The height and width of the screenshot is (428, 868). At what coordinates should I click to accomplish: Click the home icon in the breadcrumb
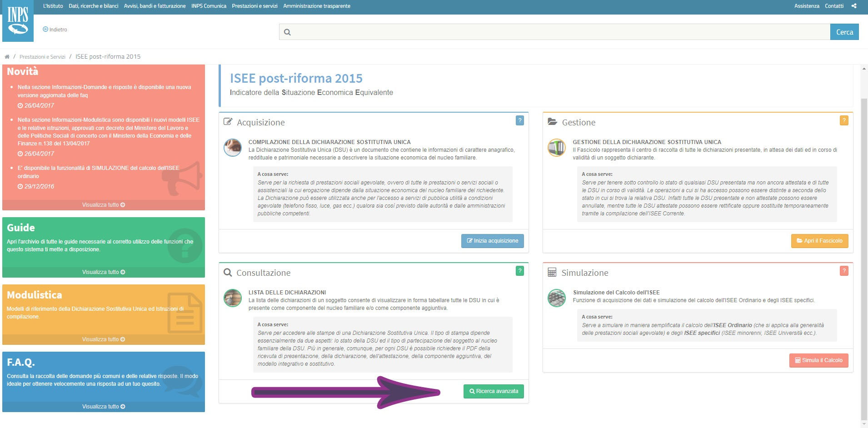coord(7,56)
